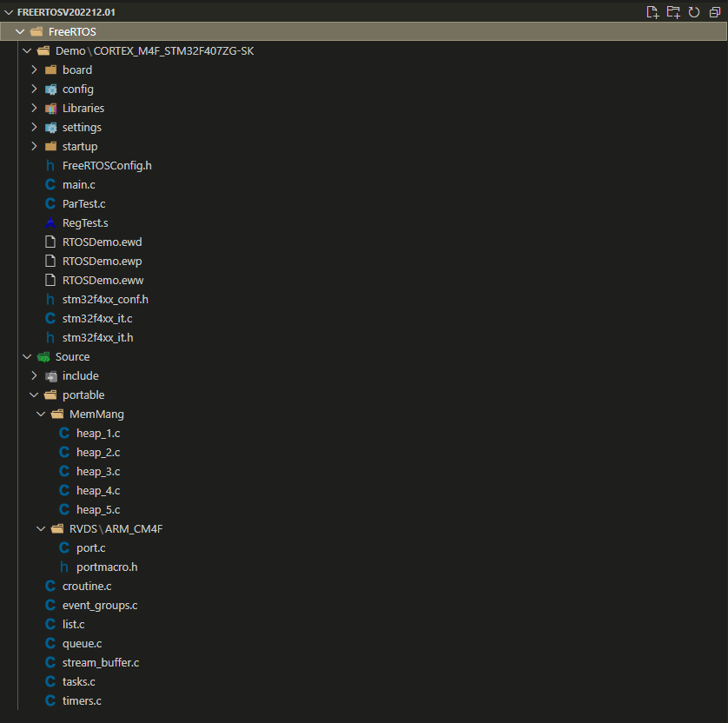Collapse all folders in explorer
Screen dimensions: 728x723
click(x=714, y=12)
